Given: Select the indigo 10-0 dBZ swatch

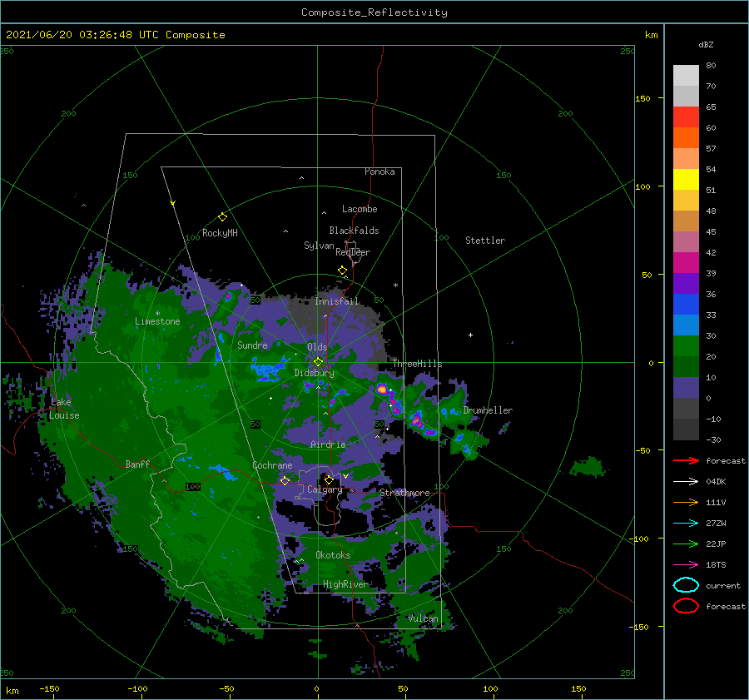Looking at the screenshot, I should pos(686,388).
